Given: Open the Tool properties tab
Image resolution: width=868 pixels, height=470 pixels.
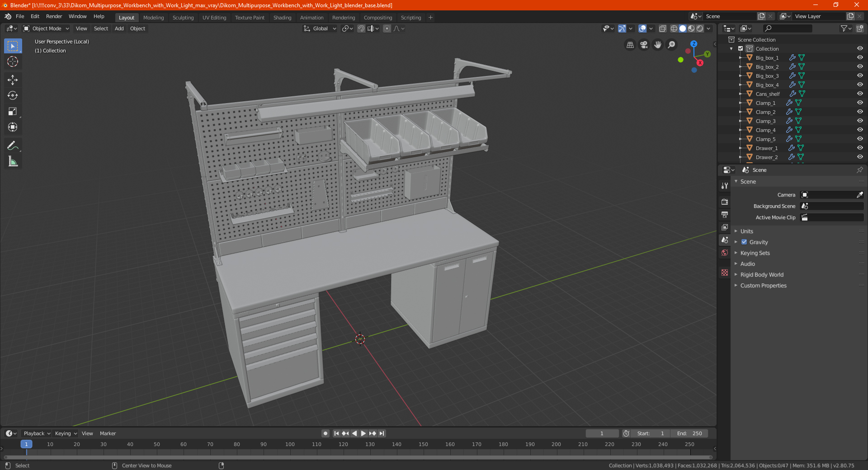Looking at the screenshot, I should coord(725,186).
